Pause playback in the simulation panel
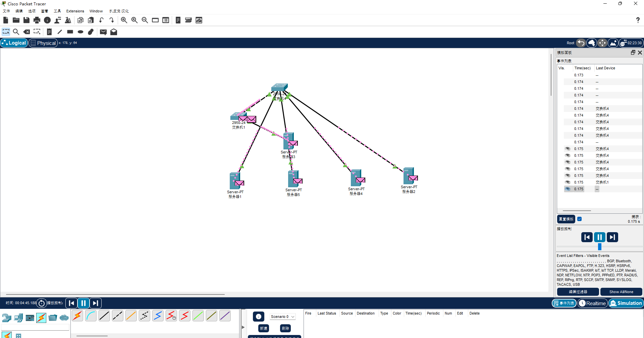Screen dimensions: 644x338 click(x=600, y=237)
